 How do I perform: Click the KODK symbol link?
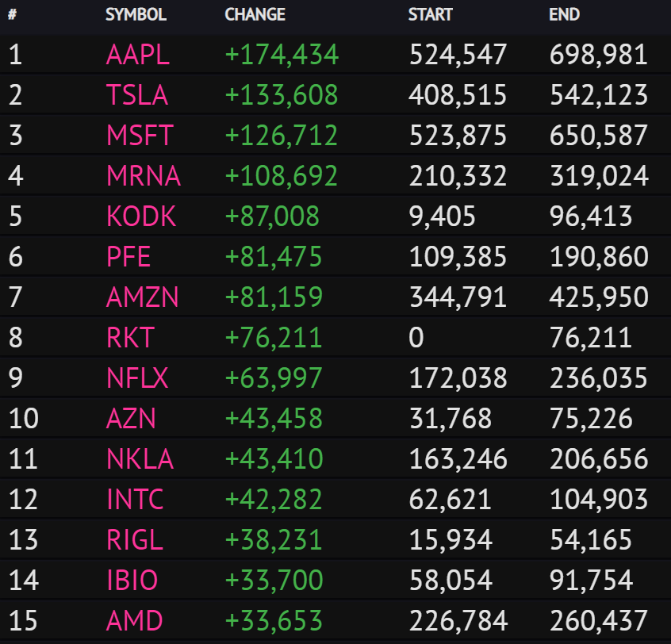click(x=141, y=217)
